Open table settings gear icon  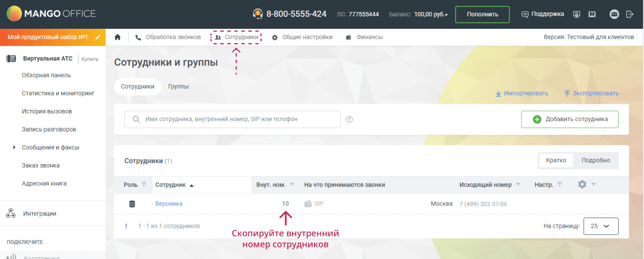(582, 185)
